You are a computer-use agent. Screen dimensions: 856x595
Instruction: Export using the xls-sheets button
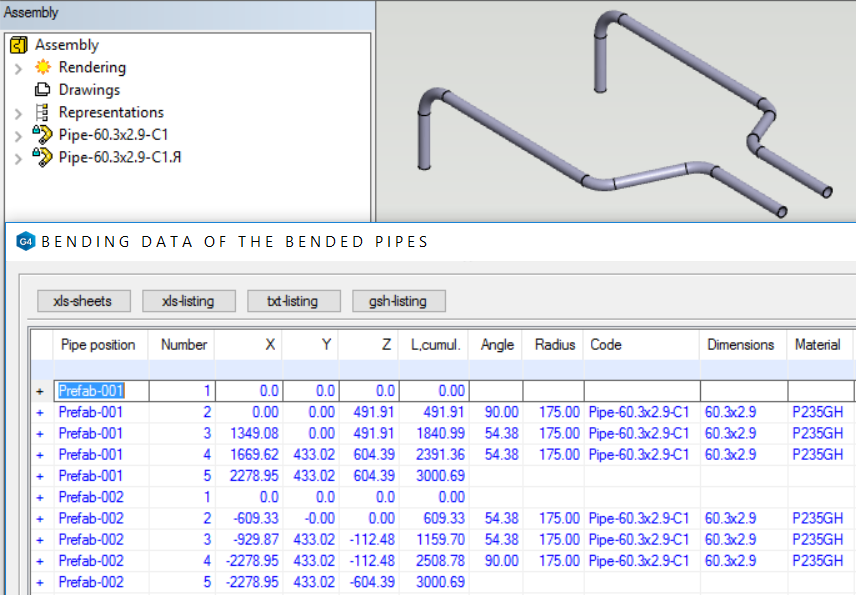(82, 301)
